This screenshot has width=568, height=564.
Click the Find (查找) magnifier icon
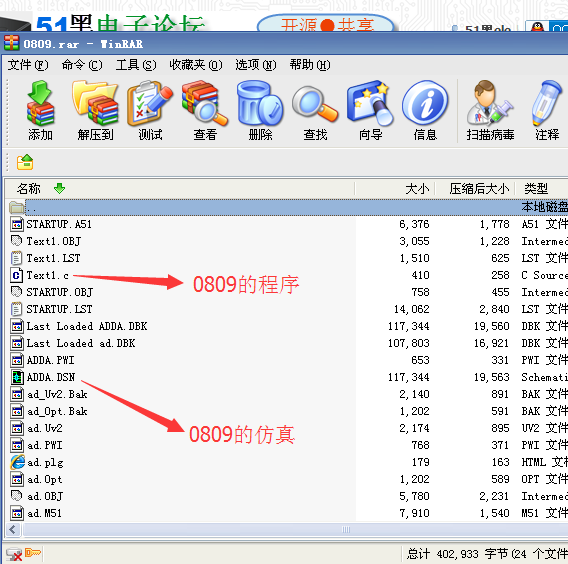pyautogui.click(x=315, y=104)
